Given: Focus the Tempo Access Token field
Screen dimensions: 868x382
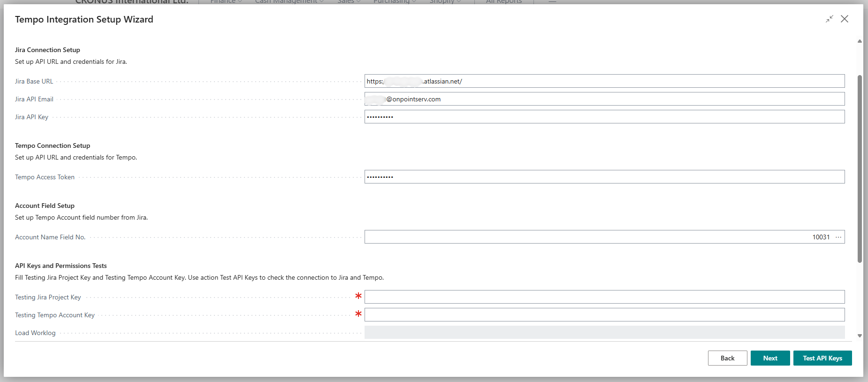Looking at the screenshot, I should point(604,177).
